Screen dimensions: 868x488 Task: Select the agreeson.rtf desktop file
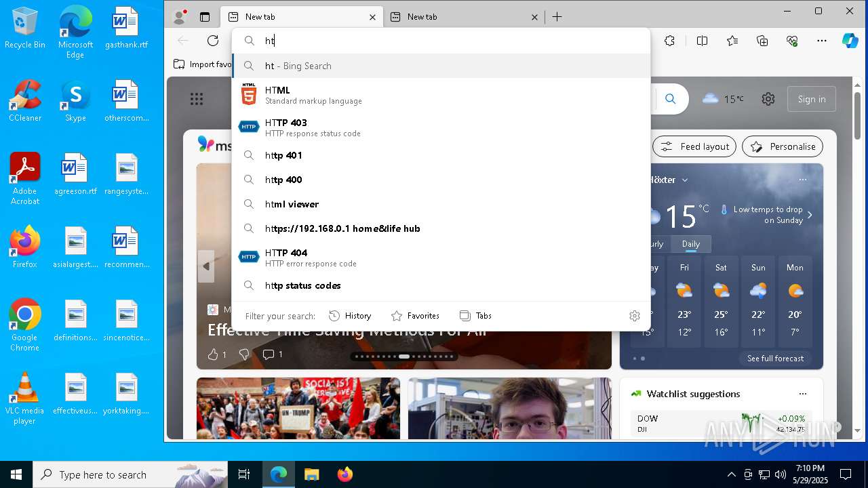coord(75,175)
